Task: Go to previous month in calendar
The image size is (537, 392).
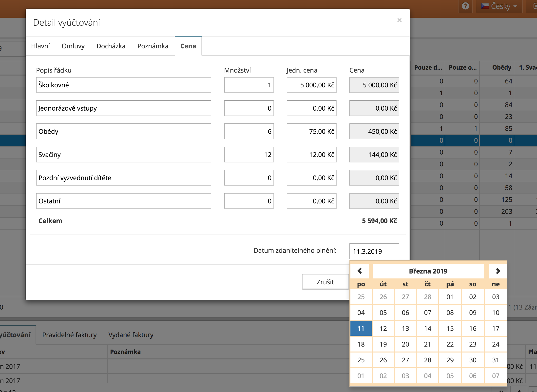Action: pyautogui.click(x=360, y=271)
